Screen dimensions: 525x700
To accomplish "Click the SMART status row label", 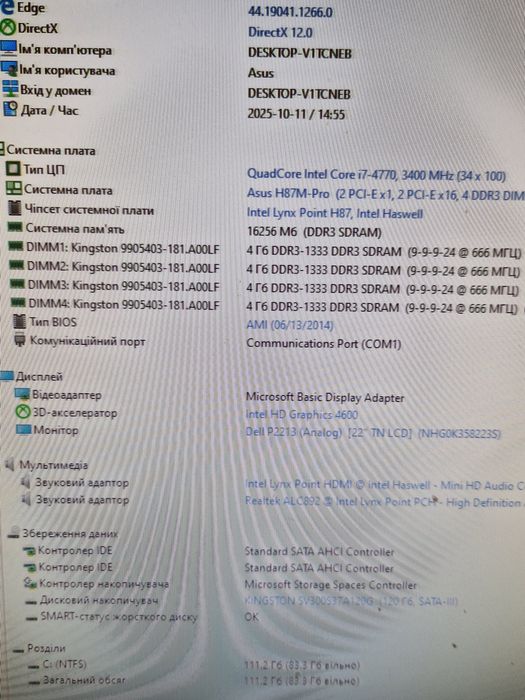I will click(119, 617).
